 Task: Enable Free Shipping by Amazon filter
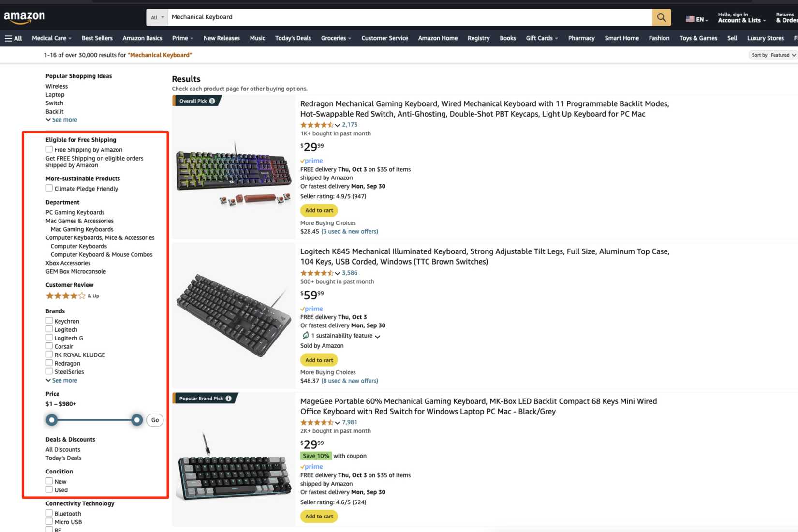pyautogui.click(x=49, y=149)
